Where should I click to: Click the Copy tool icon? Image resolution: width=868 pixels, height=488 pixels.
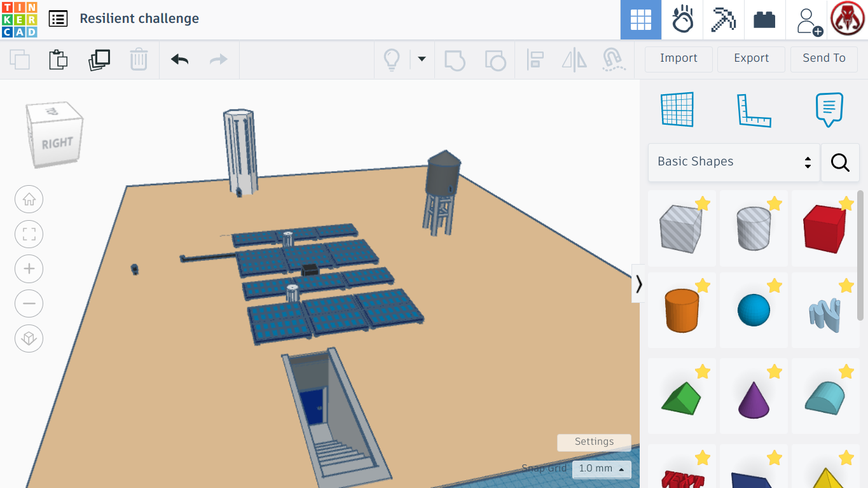click(20, 60)
